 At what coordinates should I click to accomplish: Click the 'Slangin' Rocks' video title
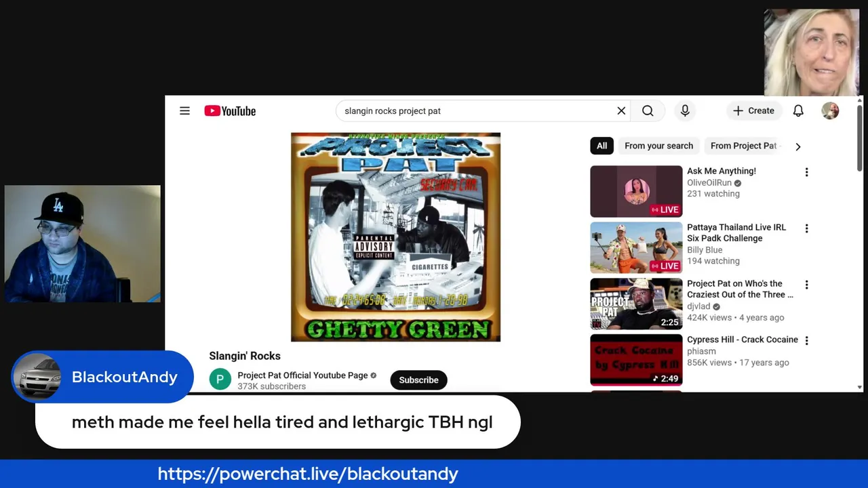245,356
